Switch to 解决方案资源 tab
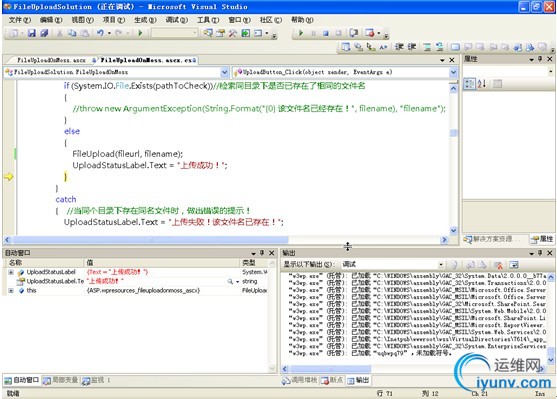 point(492,239)
